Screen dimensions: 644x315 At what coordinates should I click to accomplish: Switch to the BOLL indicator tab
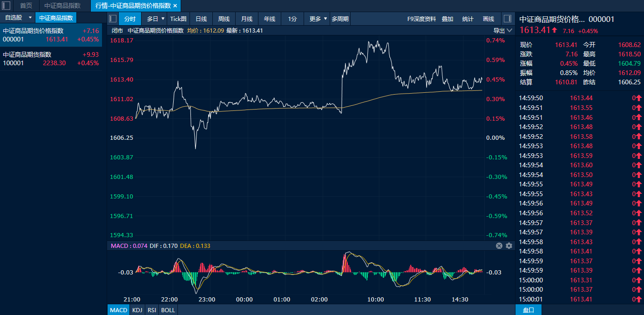tap(168, 310)
